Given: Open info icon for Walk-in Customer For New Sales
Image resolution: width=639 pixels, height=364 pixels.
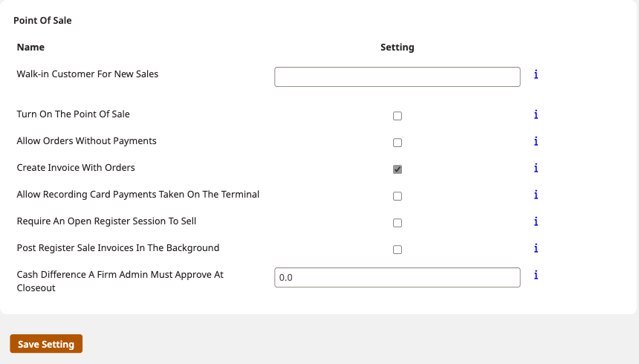Looking at the screenshot, I should (536, 74).
